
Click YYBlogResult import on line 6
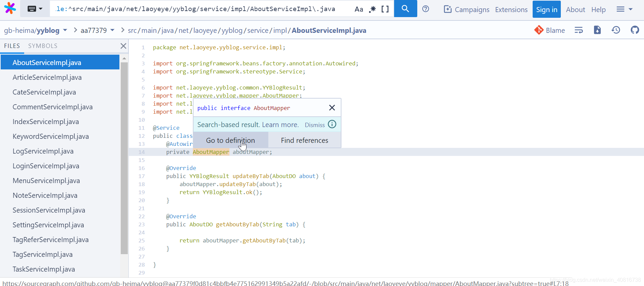tap(282, 88)
